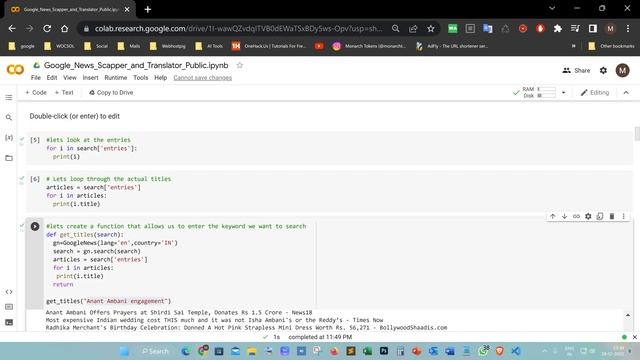Open the Files folder sidebar icon
The width and height of the screenshot is (640, 360).
(9, 158)
